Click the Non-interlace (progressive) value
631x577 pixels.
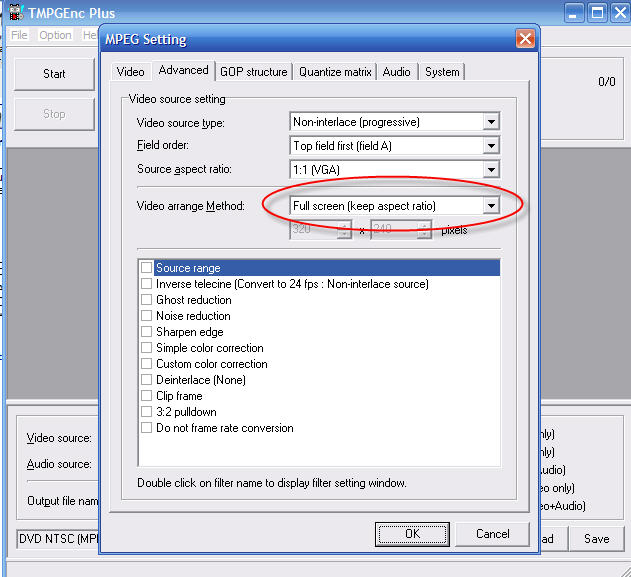tap(357, 122)
